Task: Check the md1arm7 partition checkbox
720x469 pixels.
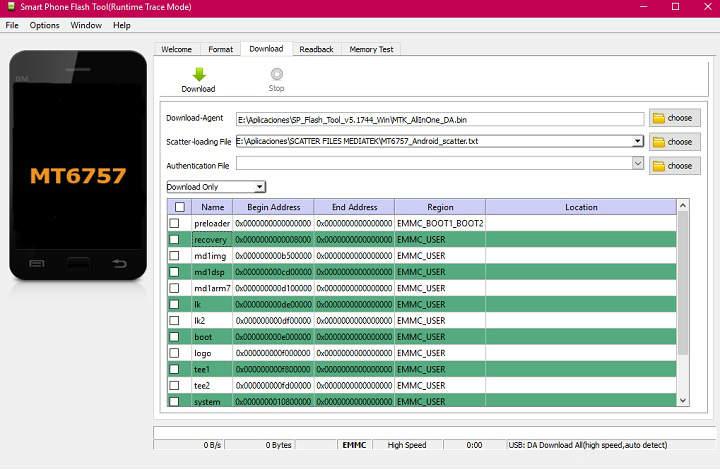Action: (x=174, y=288)
